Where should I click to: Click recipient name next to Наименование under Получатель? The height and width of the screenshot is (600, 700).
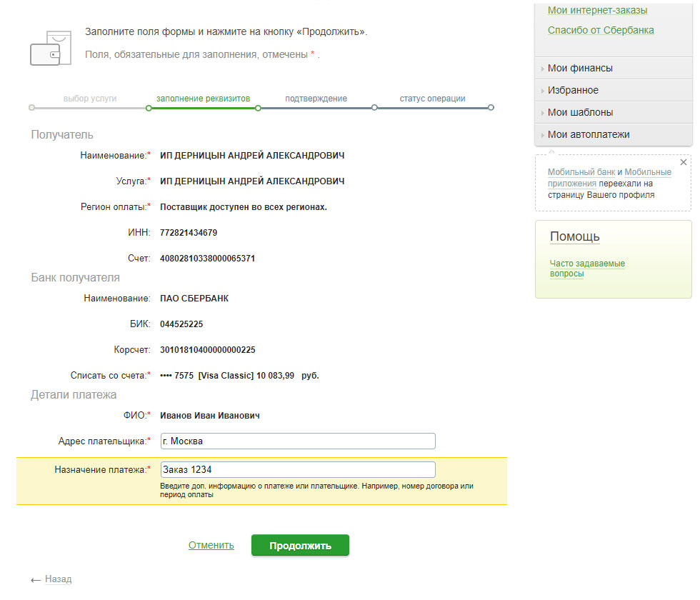252,156
